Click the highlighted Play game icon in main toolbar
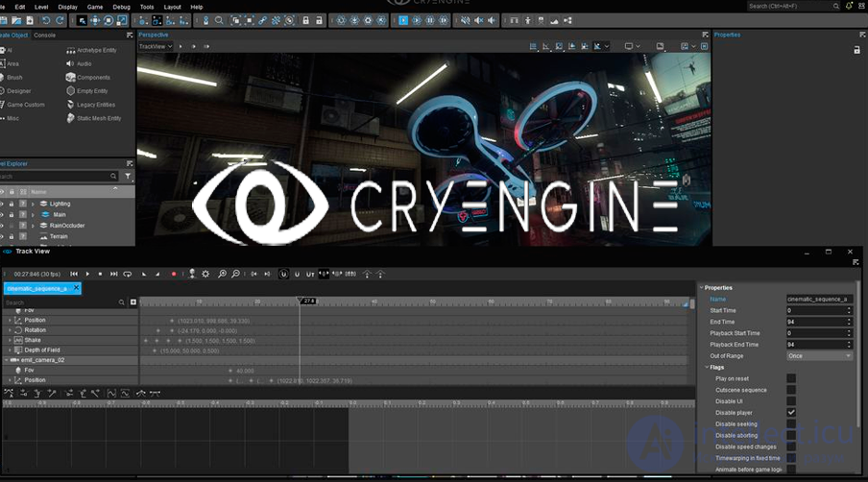 (x=403, y=20)
